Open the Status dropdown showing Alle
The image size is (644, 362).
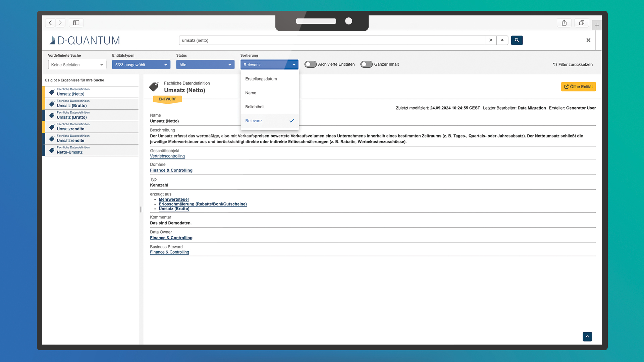205,65
